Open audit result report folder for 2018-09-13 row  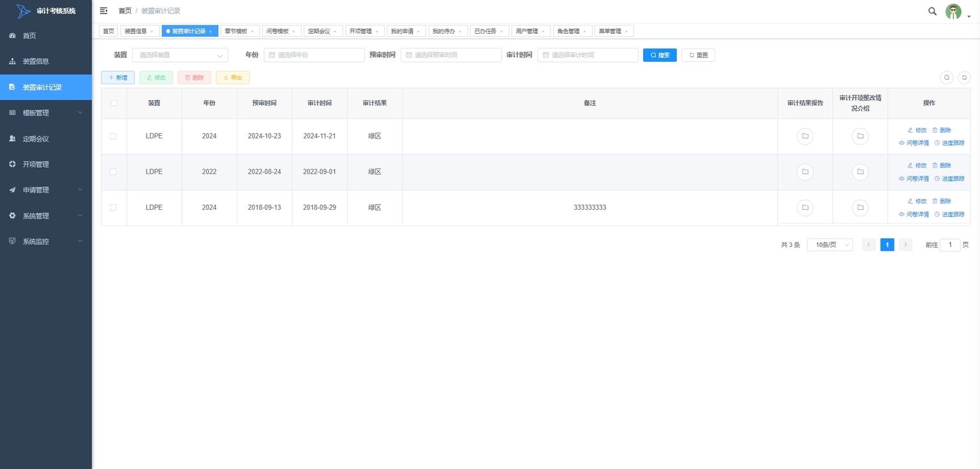(805, 207)
